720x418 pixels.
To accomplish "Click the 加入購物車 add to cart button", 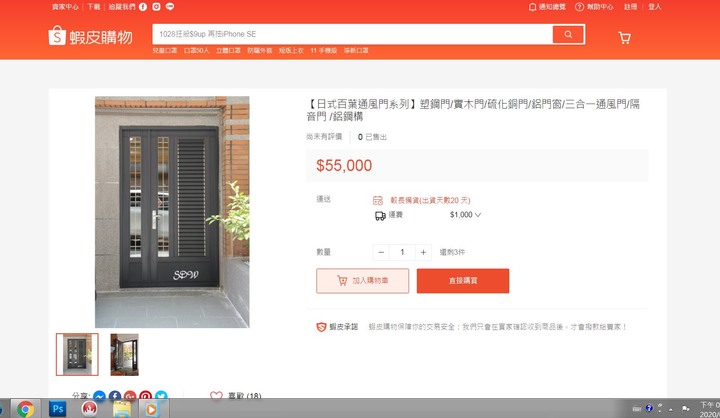I will [x=362, y=281].
